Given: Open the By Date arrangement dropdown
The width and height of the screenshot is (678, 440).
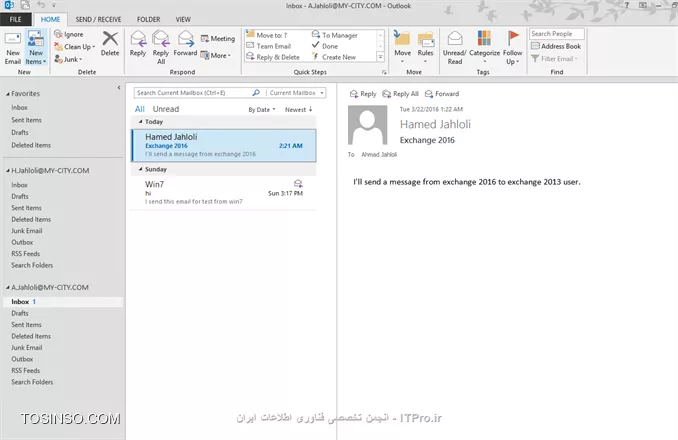Looking at the screenshot, I should (x=262, y=110).
